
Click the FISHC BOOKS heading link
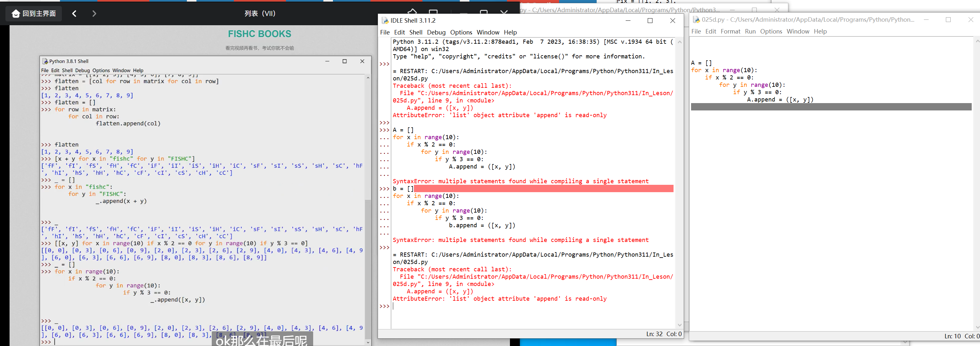260,34
